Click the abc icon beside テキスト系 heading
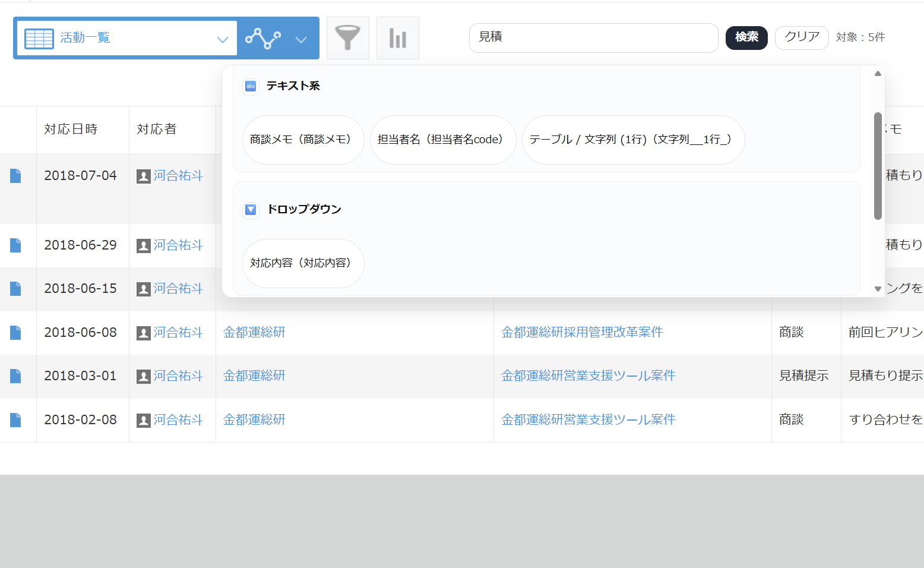This screenshot has height=568, width=924. point(251,86)
